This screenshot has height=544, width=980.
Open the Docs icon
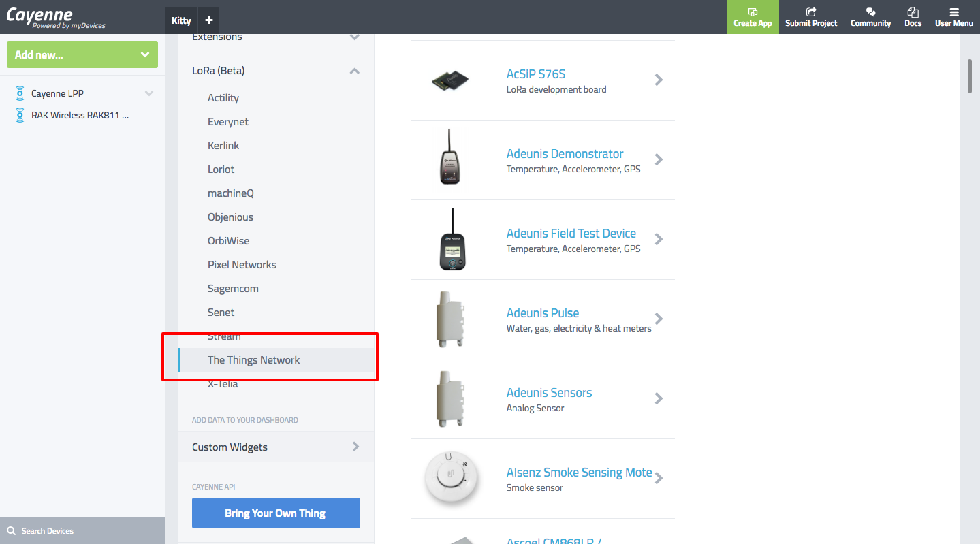913,12
